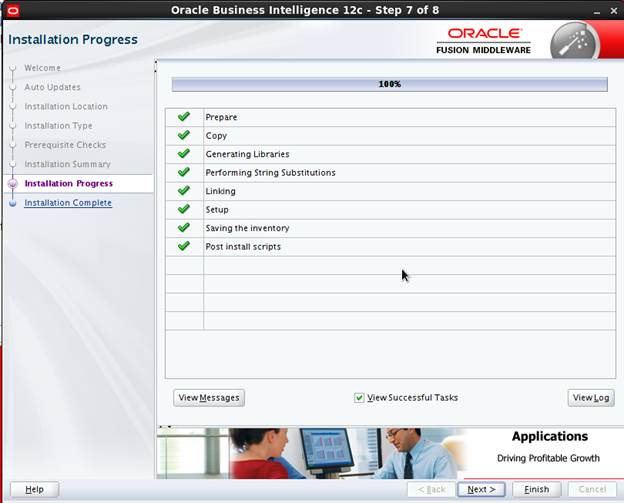Go to the Installation Complete step link

coord(68,203)
